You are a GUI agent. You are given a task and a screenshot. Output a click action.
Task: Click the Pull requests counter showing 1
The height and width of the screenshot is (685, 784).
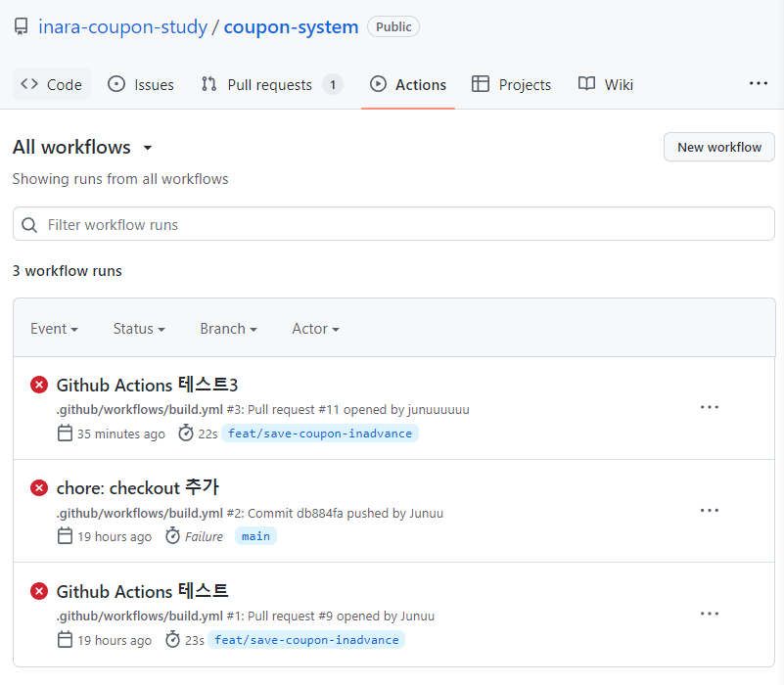[x=333, y=84]
